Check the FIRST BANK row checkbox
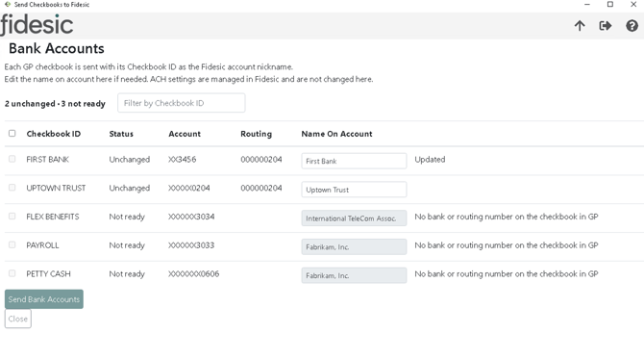 [x=12, y=159]
